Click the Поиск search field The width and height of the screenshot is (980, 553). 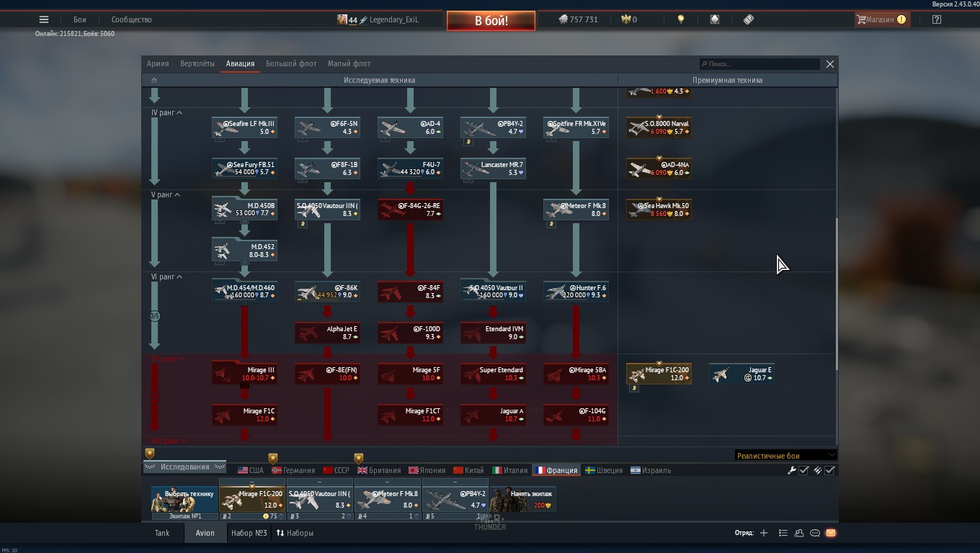759,64
